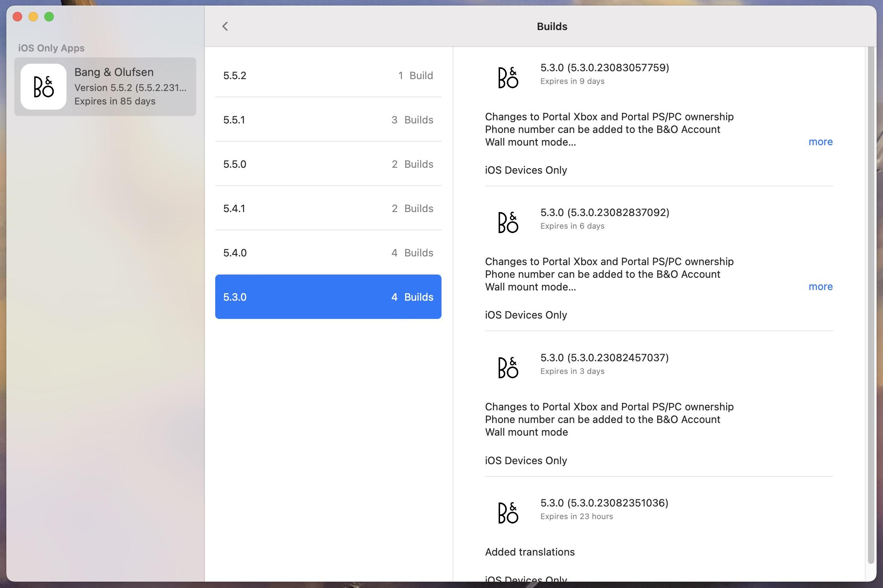This screenshot has width=883, height=588.
Task: Click the builds list vertical scrollbar
Action: click(871, 305)
